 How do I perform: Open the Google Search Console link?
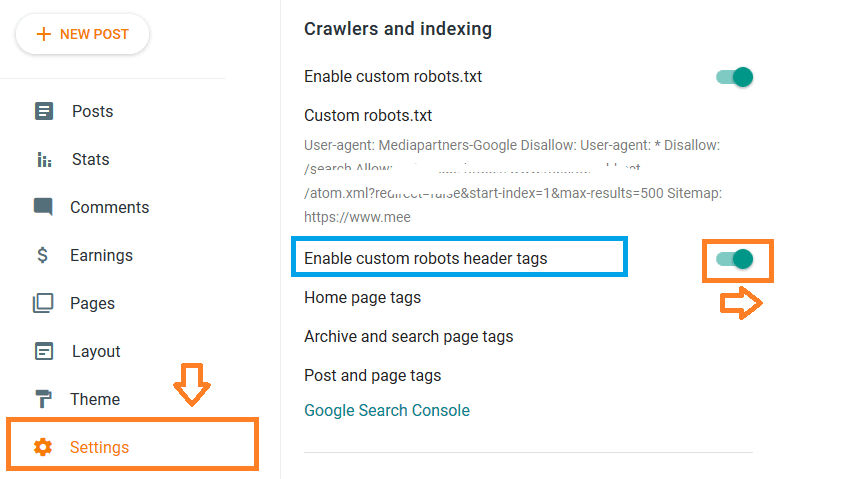pyautogui.click(x=387, y=411)
